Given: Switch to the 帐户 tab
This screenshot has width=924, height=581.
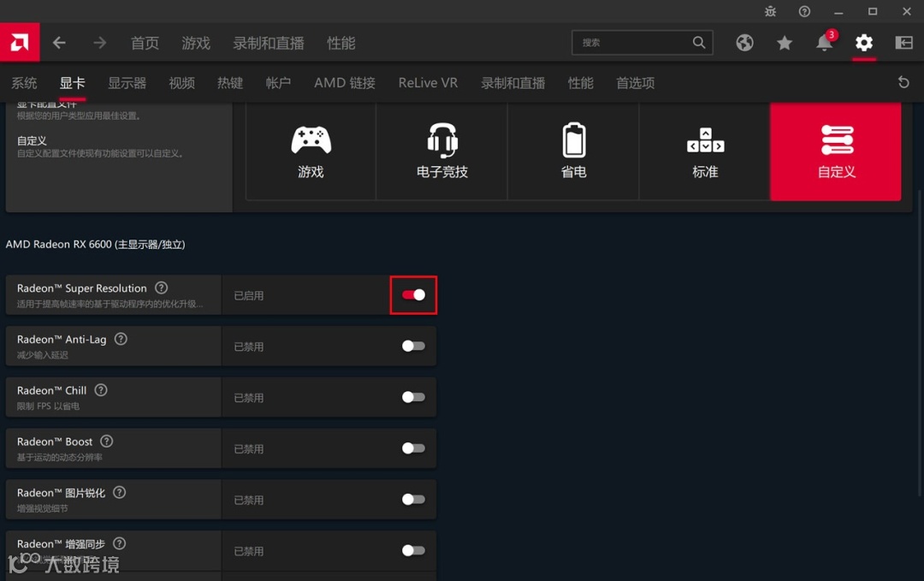Looking at the screenshot, I should tap(278, 83).
